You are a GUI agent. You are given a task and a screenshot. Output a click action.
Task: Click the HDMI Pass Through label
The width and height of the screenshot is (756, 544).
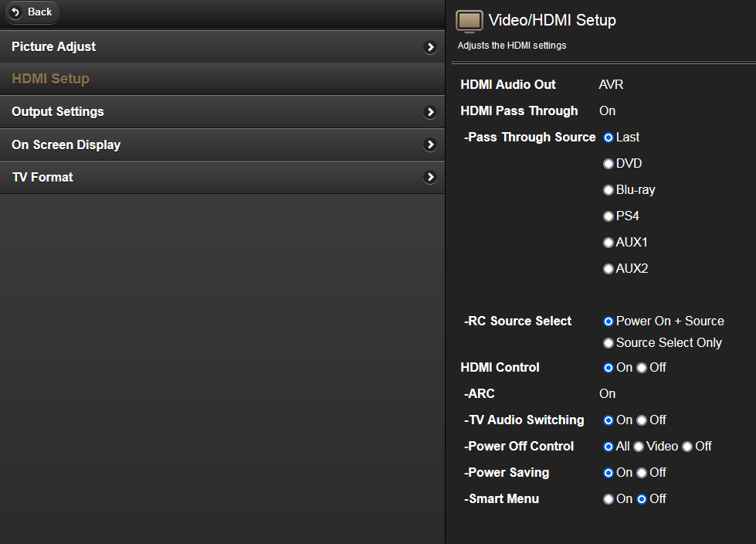[519, 111]
